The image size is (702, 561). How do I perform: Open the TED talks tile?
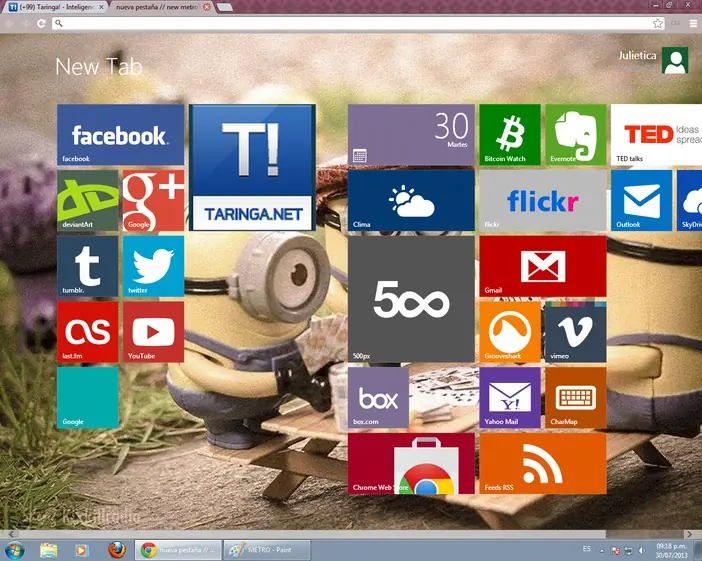(x=656, y=135)
